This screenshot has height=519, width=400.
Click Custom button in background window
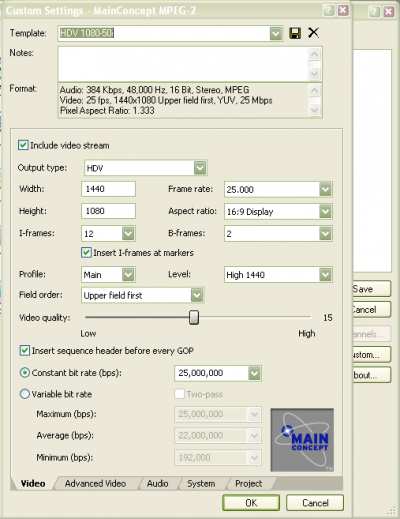click(371, 354)
